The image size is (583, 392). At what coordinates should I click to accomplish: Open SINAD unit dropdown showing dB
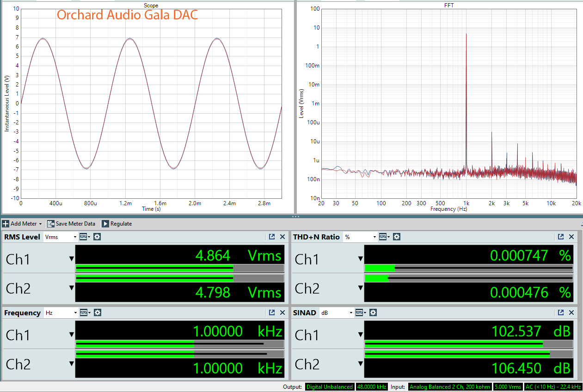point(336,313)
